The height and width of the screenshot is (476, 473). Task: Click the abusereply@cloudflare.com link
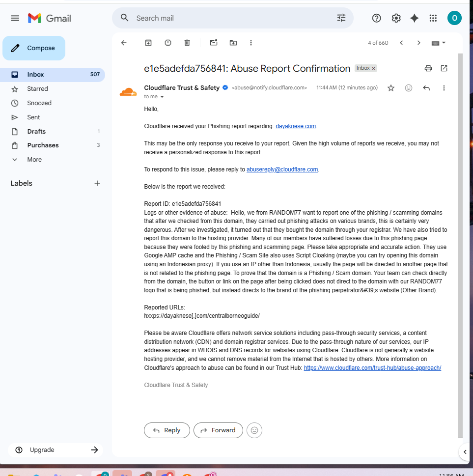(x=282, y=169)
